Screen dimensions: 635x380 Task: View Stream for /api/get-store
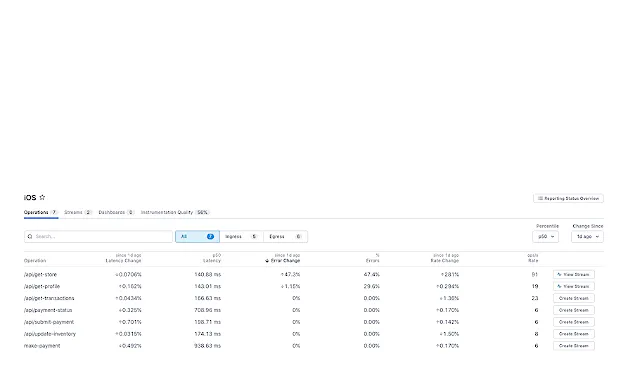[x=574, y=275]
